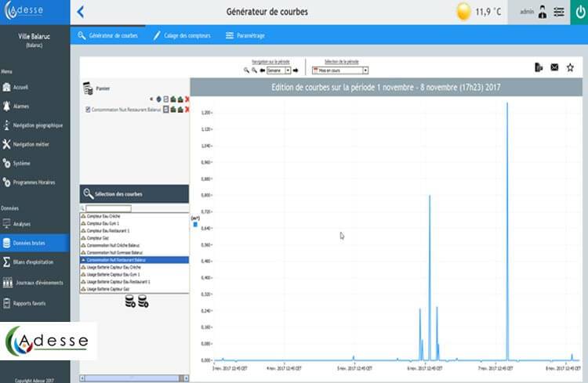Click the export document icon above the chart
The width and height of the screenshot is (588, 383).
coord(539,67)
